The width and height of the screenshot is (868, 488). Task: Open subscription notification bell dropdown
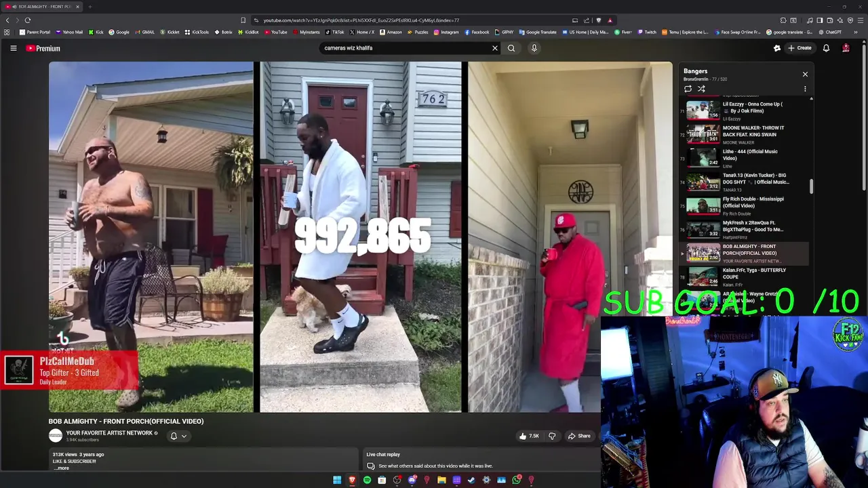coord(178,436)
